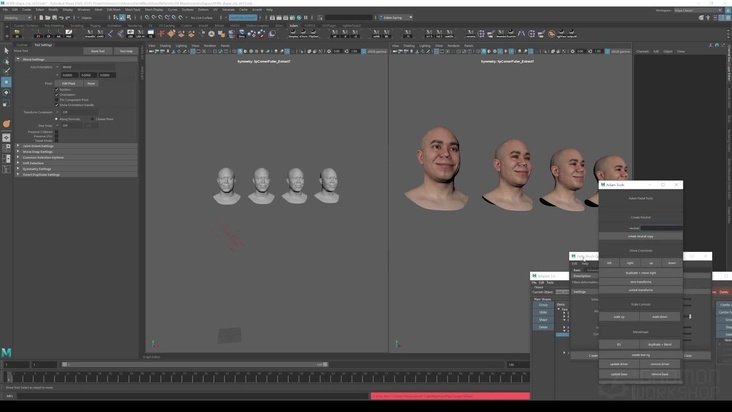
Task: Select the Closest Point radio button
Action: click(92, 119)
